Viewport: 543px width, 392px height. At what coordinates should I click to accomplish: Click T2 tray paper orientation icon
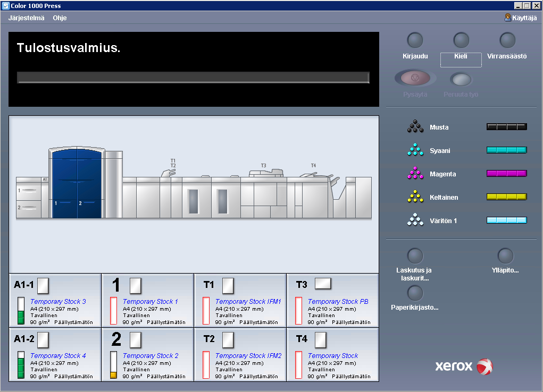[228, 340]
